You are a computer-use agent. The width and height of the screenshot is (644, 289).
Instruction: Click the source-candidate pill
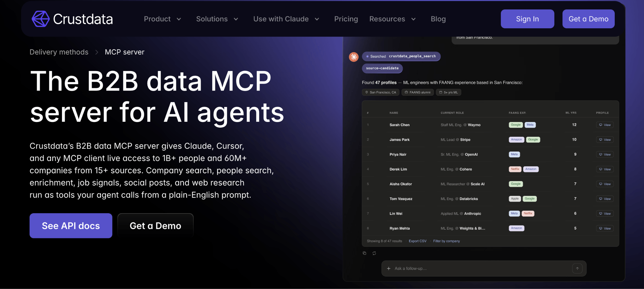pos(382,68)
